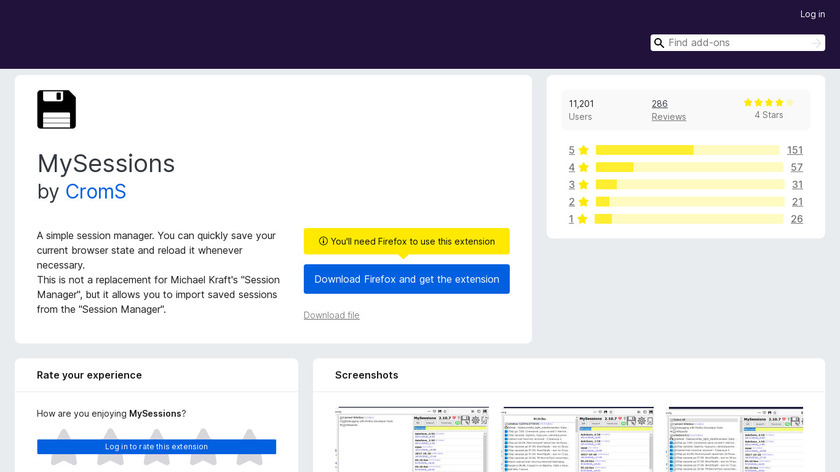Click Download Firefox and get the extension
The image size is (840, 472).
point(407,279)
